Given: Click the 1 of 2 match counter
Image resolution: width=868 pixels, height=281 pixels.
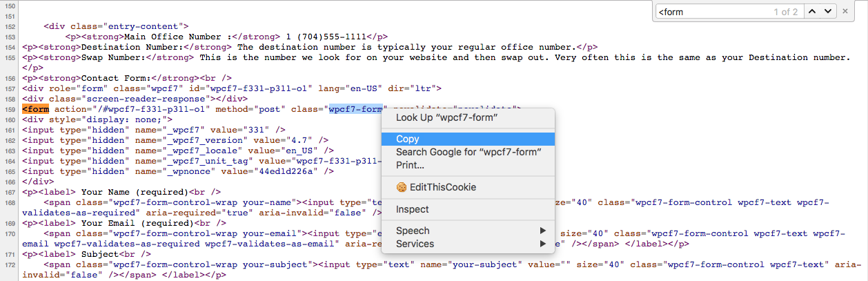Looking at the screenshot, I should click(786, 12).
